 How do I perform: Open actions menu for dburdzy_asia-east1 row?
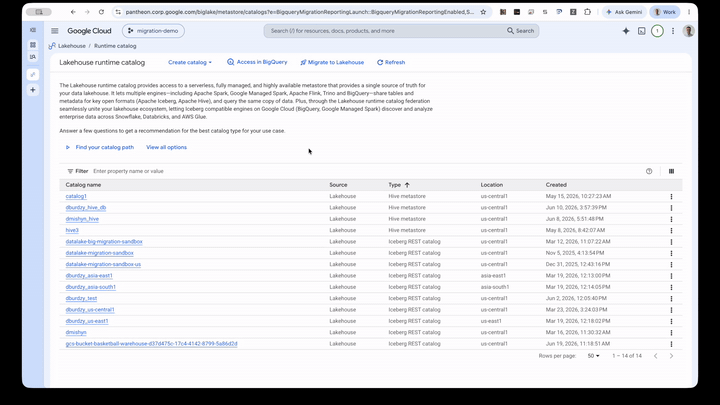click(x=671, y=276)
